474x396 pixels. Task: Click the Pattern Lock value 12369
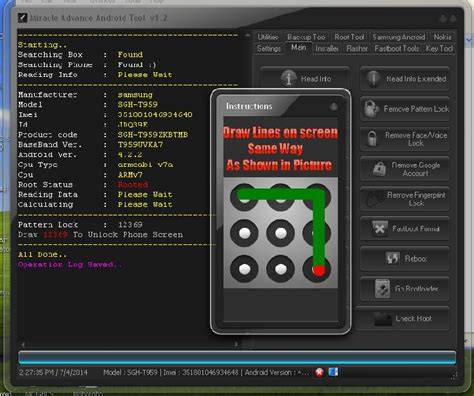point(130,225)
